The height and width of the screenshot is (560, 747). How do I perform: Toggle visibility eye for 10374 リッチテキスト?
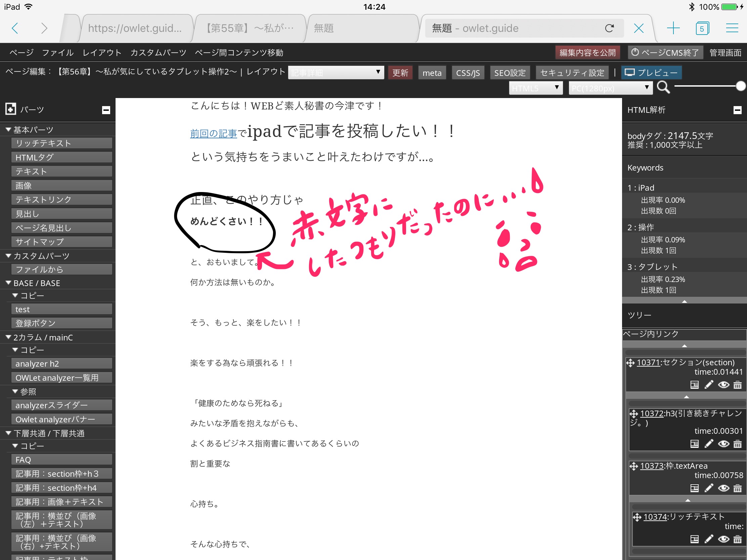pos(723,539)
